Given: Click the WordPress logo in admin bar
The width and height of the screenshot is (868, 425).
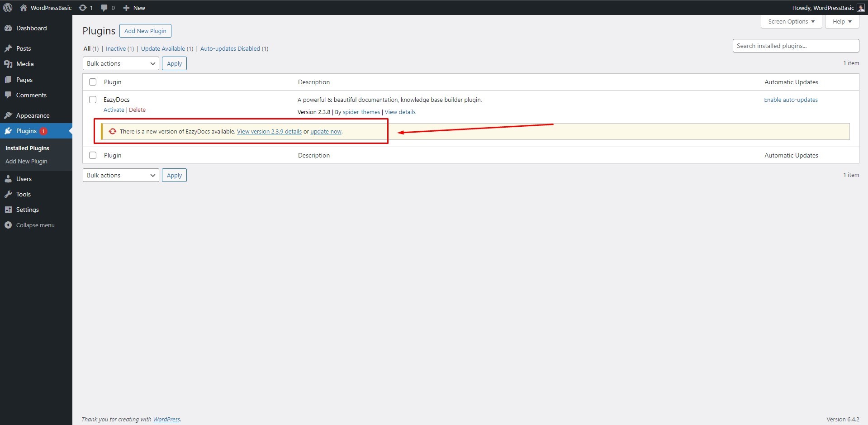Looking at the screenshot, I should click(8, 8).
